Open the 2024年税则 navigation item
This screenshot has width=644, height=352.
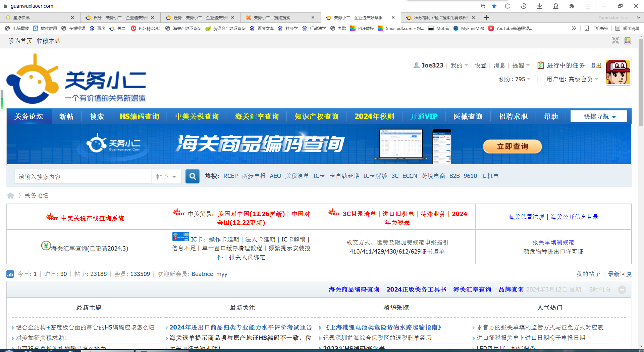tap(374, 117)
